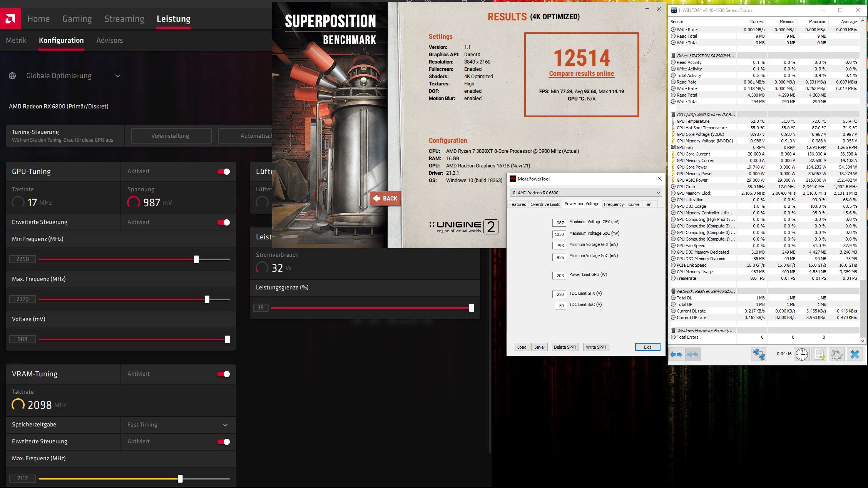This screenshot has width=868, height=488.
Task: Switch to the Streaming tab
Action: tap(124, 19)
